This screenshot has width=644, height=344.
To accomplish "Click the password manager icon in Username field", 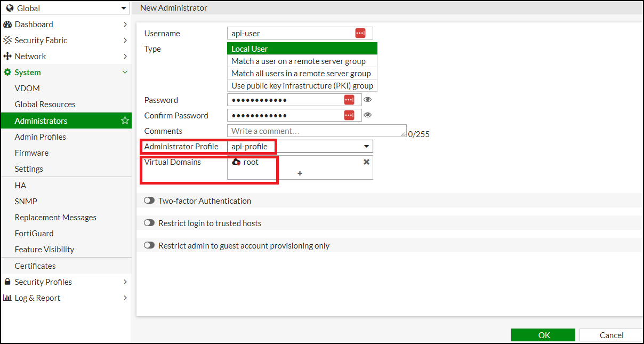I will (360, 33).
